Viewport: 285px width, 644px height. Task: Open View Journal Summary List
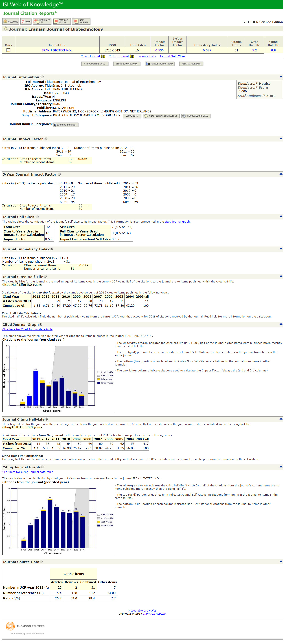click(161, 116)
